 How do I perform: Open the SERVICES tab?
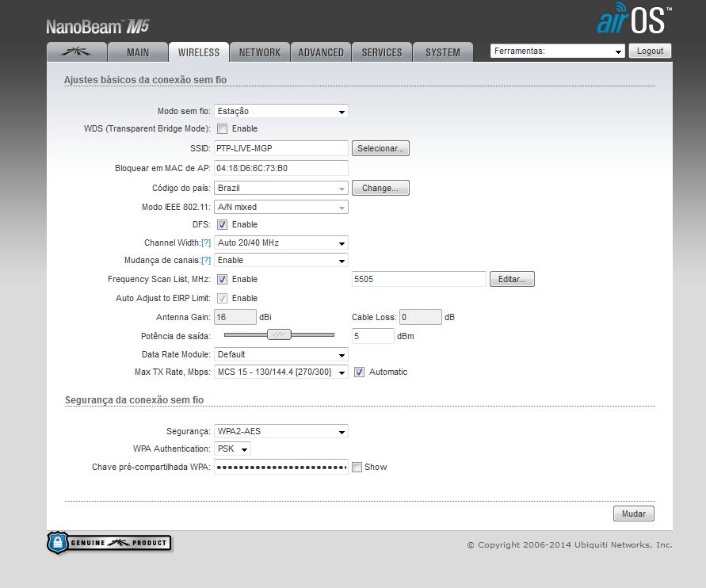[382, 52]
